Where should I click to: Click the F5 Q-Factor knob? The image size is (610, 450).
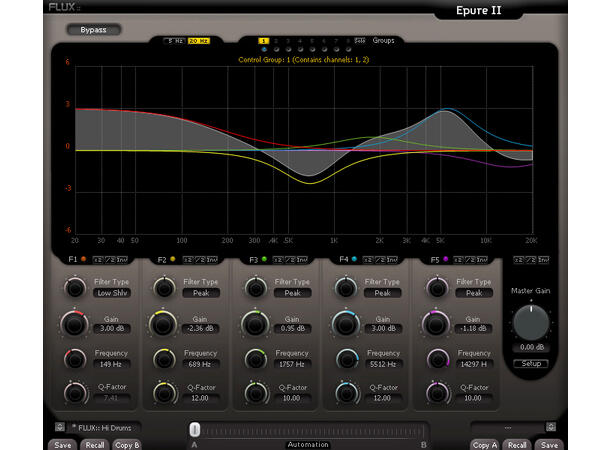pyautogui.click(x=437, y=394)
